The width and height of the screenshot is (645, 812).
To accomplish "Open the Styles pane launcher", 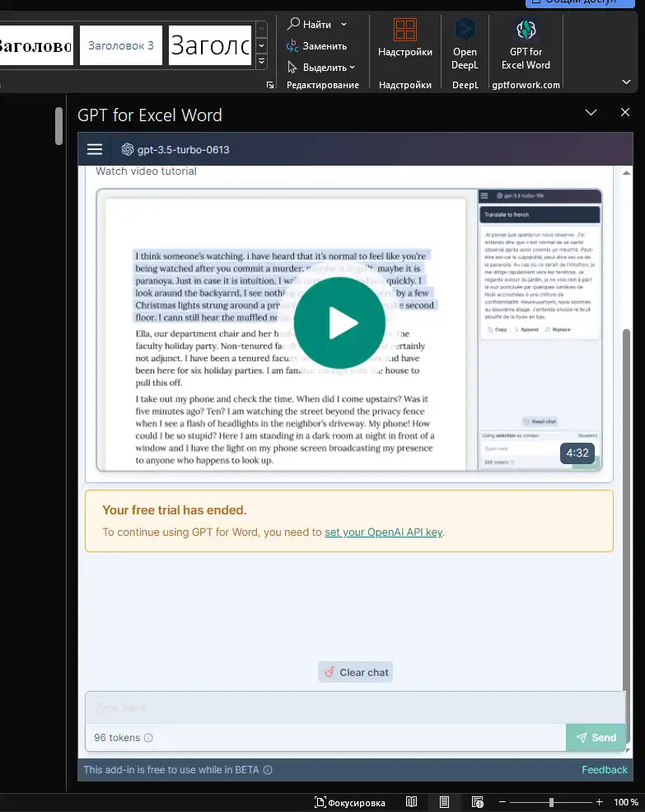I will [269, 85].
